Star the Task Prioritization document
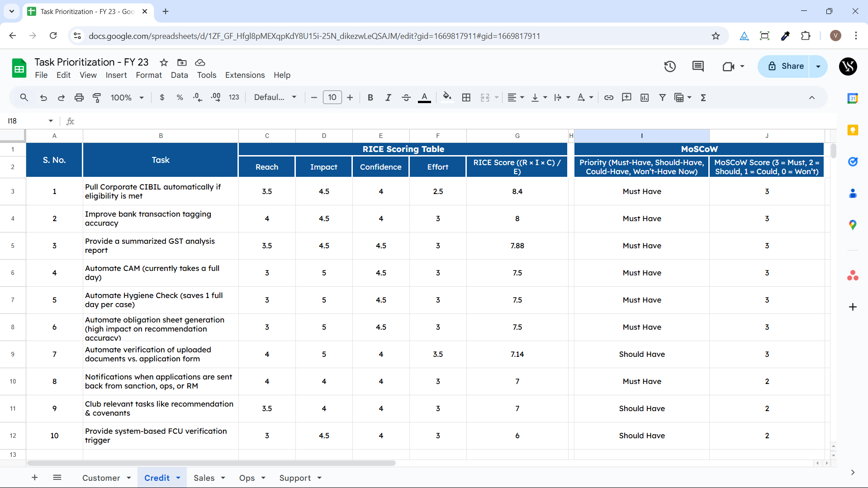 [x=164, y=62]
